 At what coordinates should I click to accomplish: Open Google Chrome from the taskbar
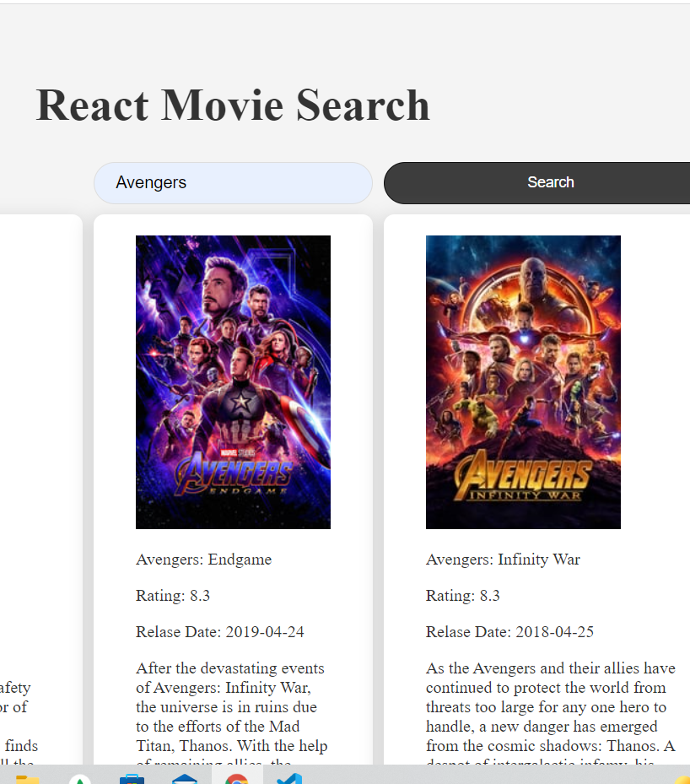[x=237, y=778]
